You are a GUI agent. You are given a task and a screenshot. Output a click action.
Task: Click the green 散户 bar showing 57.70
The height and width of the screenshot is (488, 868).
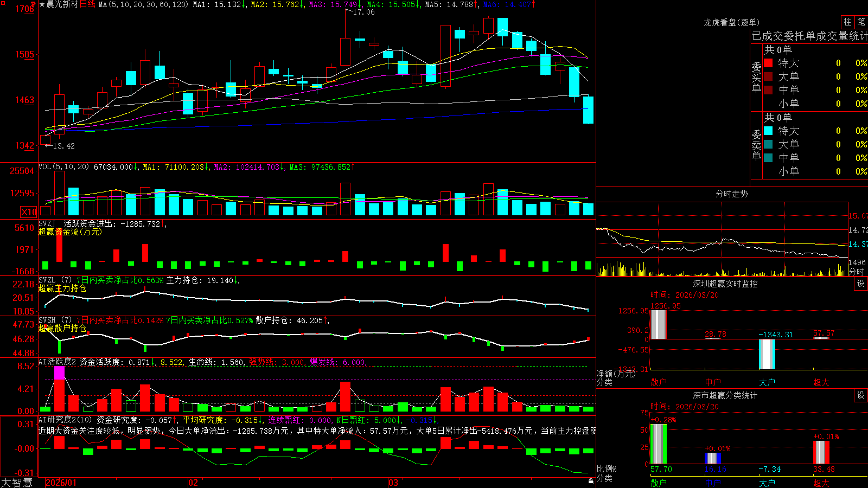[658, 444]
